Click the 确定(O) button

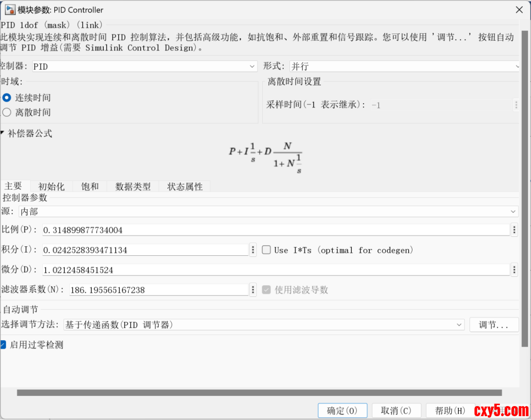(x=342, y=410)
